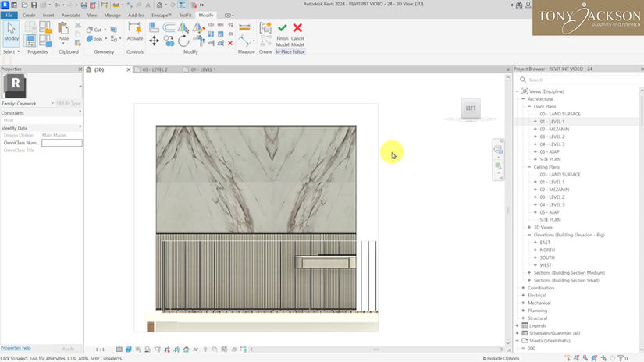Select the SOUTH elevation in Project Browser
This screenshot has width=644, height=362.
click(x=547, y=257)
